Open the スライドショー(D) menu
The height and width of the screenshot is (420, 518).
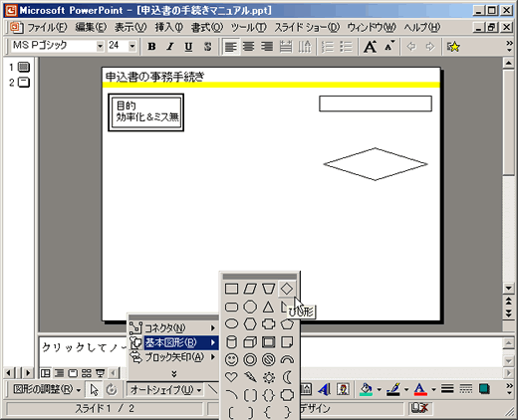click(x=307, y=27)
